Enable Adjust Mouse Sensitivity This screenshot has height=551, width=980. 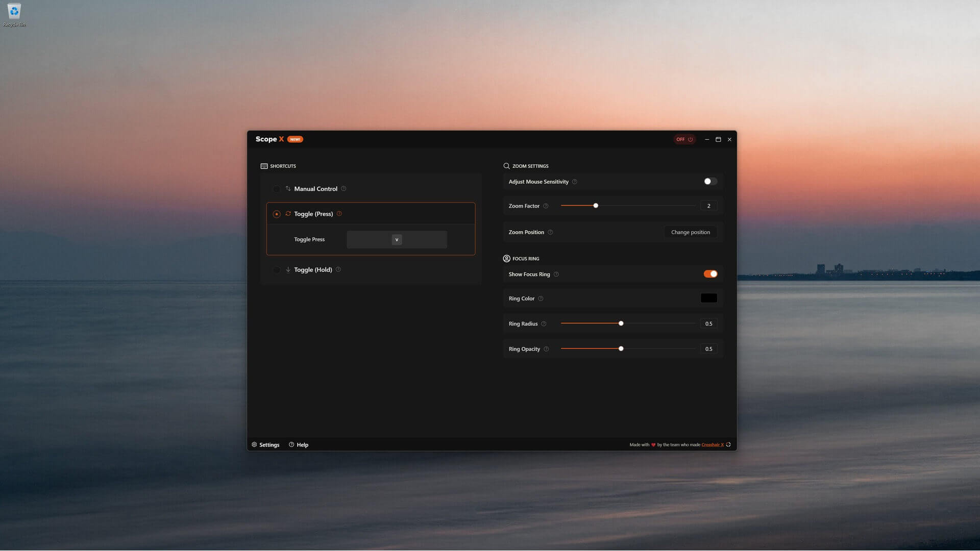coord(711,181)
